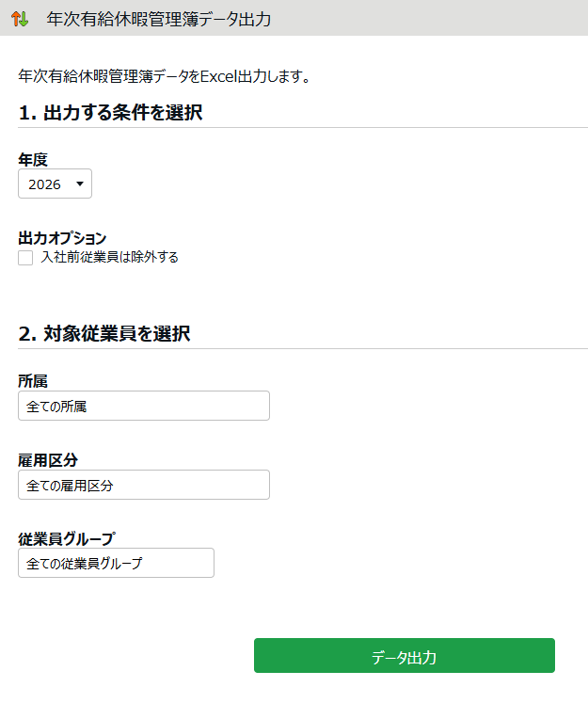
Task: Open the 年度 dropdown showing 2026
Action: click(x=56, y=184)
